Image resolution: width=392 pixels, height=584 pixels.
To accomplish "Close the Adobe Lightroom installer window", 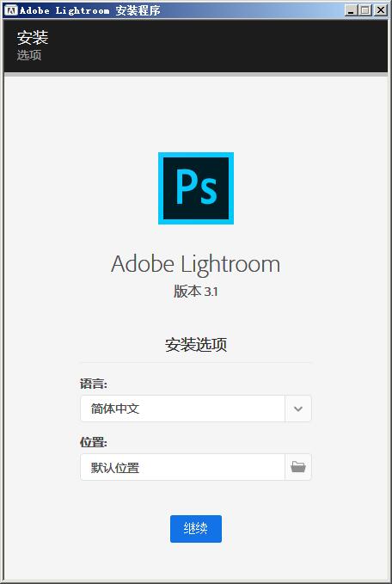I will click(380, 10).
